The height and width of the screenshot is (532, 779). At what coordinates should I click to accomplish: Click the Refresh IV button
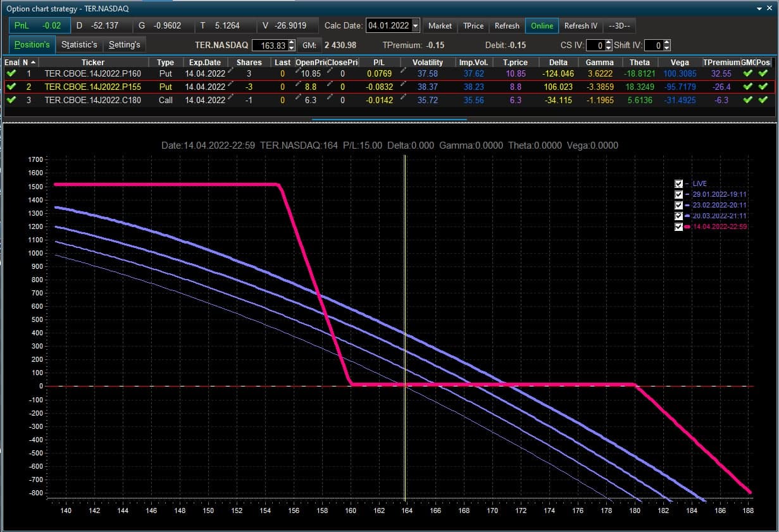[x=581, y=26]
